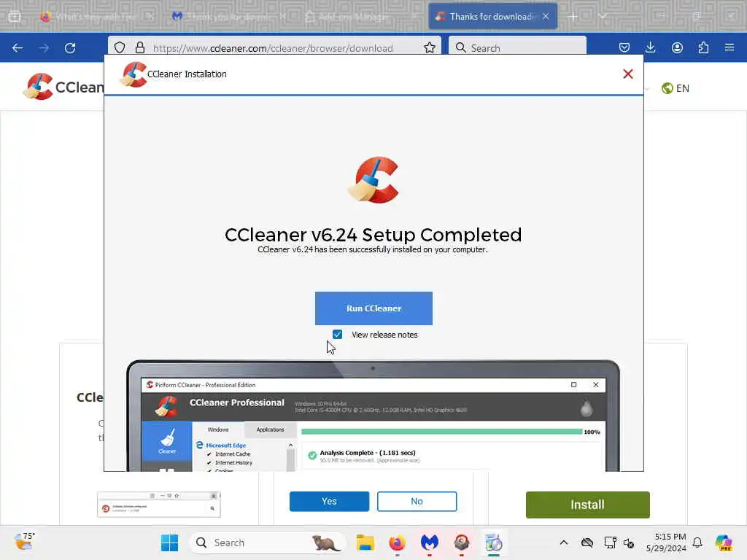Click the magnifier icon in Firefox search box
This screenshot has height=560, width=747.
[460, 47]
